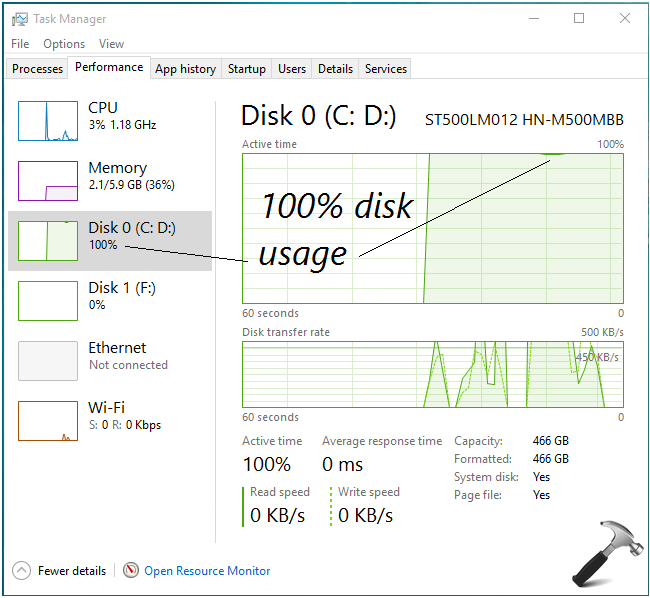Open the File menu
The height and width of the screenshot is (598, 650).
[20, 44]
